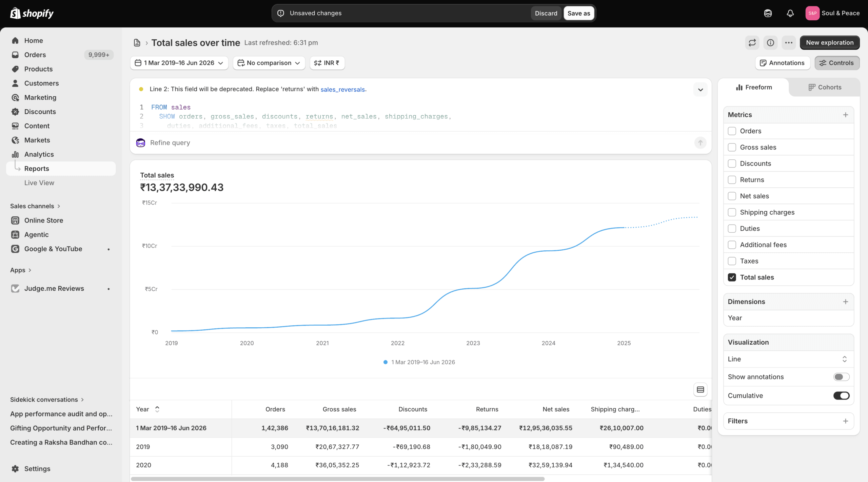The image size is (868, 482).
Task: Open Marketing in sidebar
Action: pos(61,98)
